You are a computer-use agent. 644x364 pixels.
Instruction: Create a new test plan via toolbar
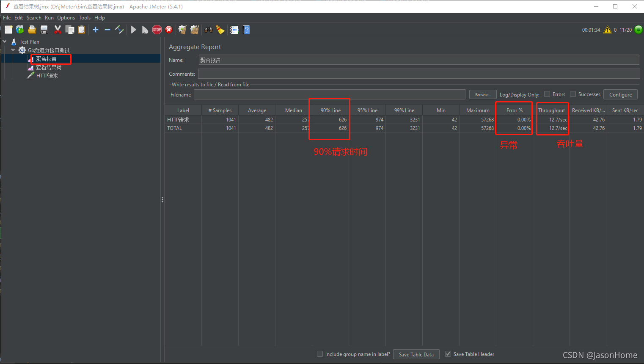[x=8, y=30]
